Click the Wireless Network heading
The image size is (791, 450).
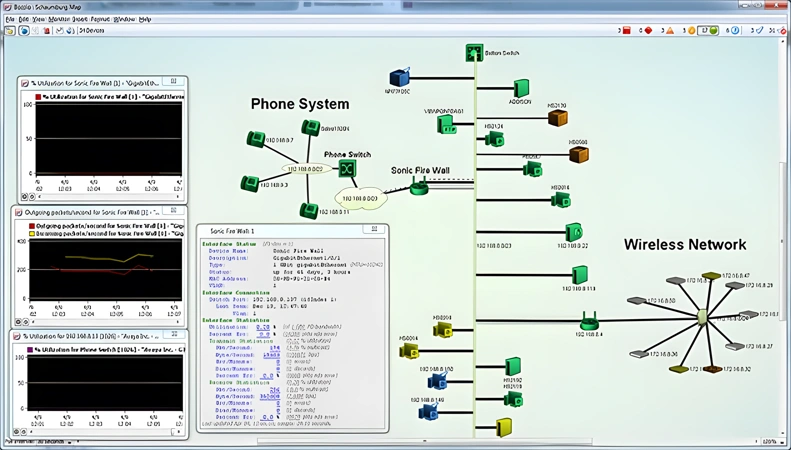[x=685, y=245]
